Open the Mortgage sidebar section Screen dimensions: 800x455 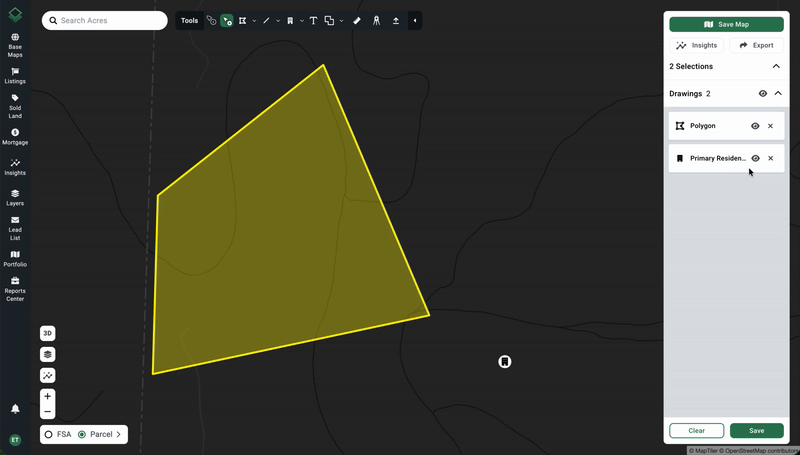(15, 136)
